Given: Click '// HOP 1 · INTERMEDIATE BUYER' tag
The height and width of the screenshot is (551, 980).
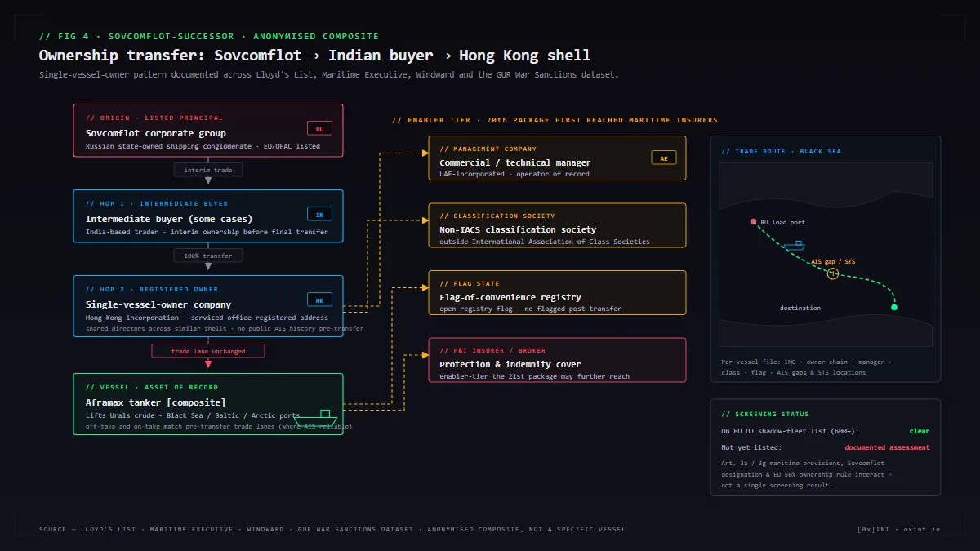Looking at the screenshot, I should pyautogui.click(x=157, y=203).
